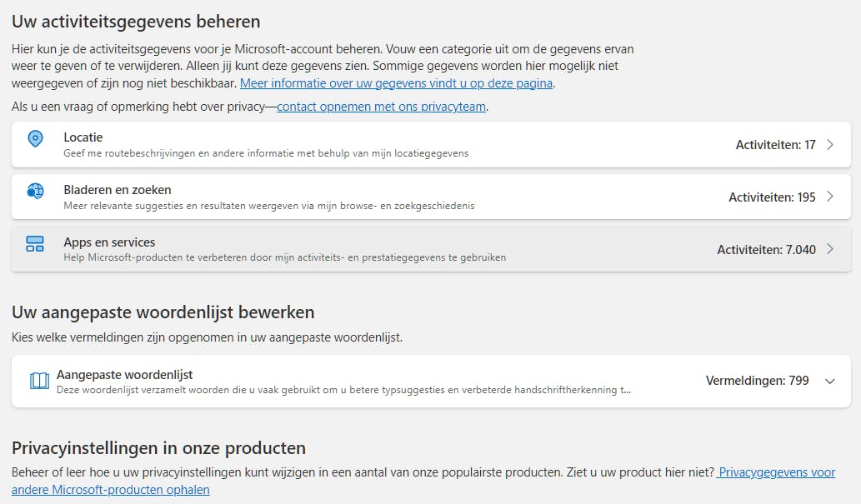Expand Aangepaste woordenlijst dropdown arrow
Screen dimensions: 861x504
click(x=829, y=381)
